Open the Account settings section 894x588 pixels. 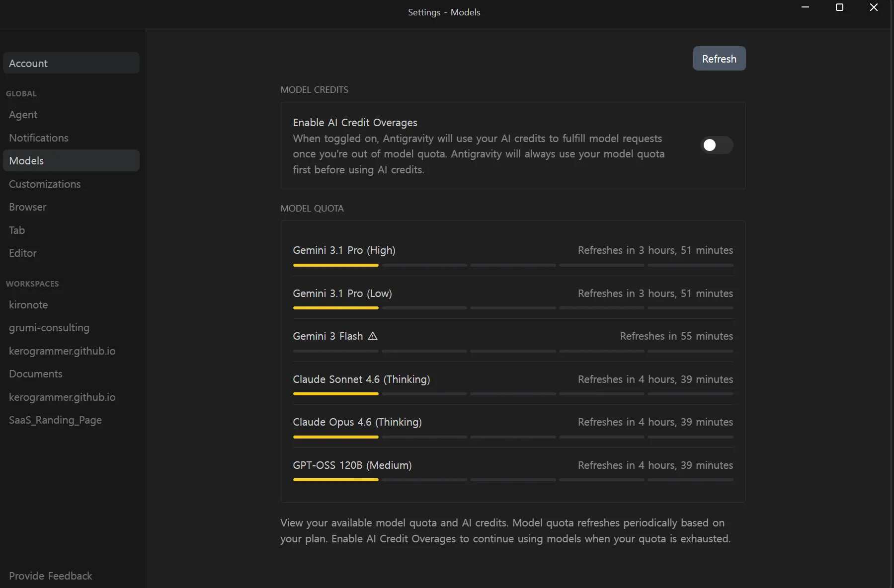(71, 63)
